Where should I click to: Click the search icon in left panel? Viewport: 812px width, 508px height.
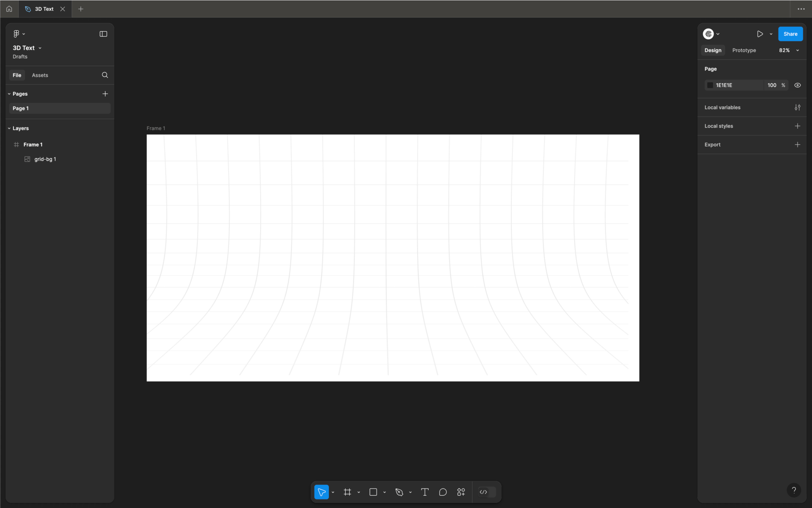[x=105, y=75]
